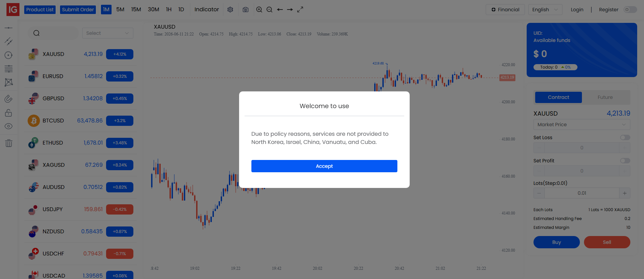644x279 pixels.
Task: Toggle the eye visibility icon in sidebar
Action: click(x=9, y=126)
